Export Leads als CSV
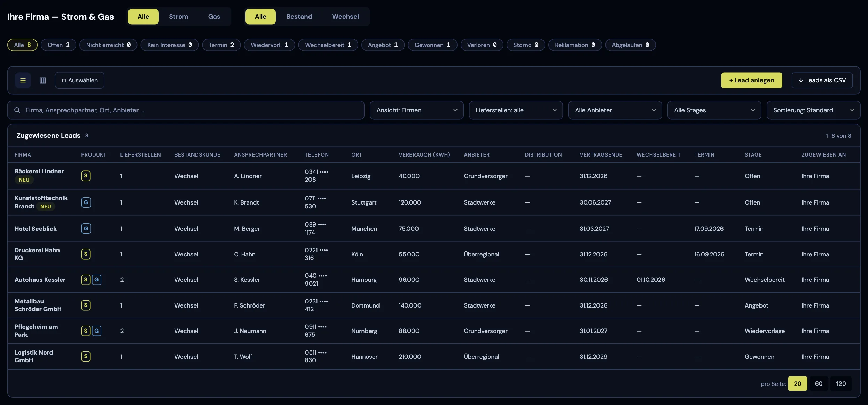 pos(822,80)
